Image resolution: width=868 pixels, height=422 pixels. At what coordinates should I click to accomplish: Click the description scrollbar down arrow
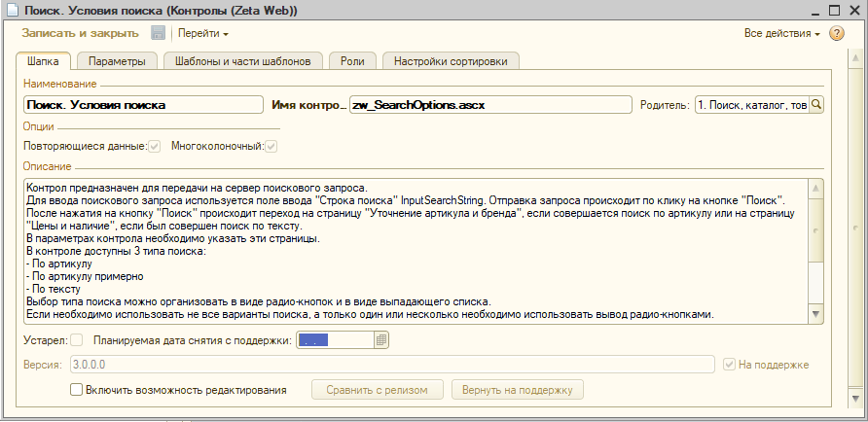tap(815, 314)
